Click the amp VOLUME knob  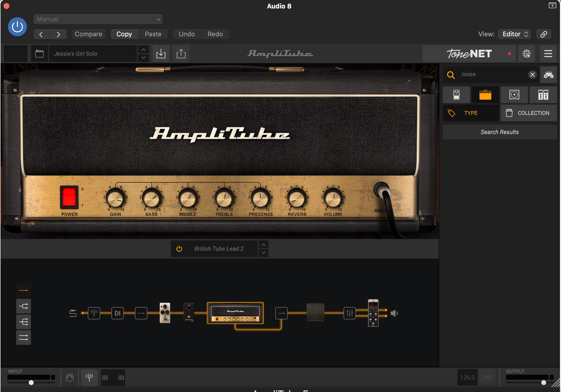point(333,199)
